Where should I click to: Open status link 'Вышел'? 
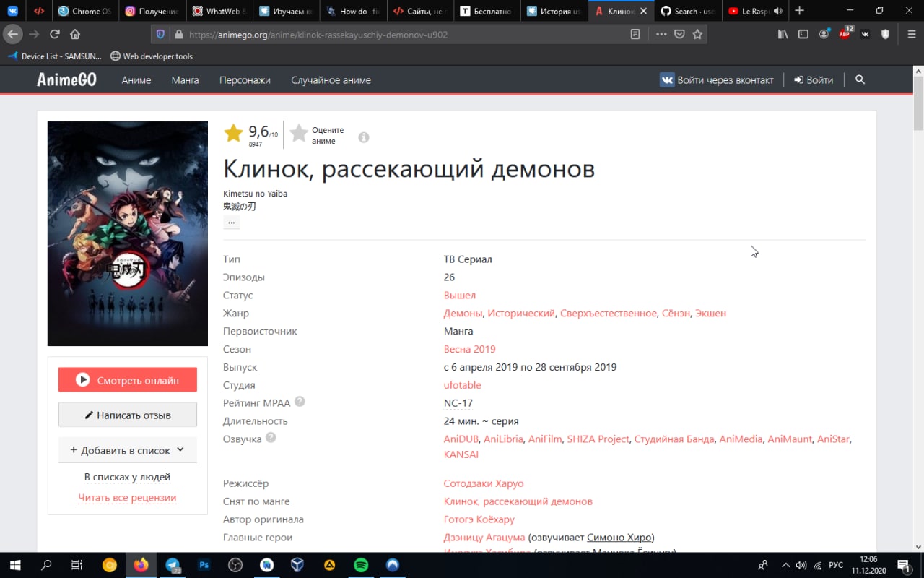(x=460, y=295)
